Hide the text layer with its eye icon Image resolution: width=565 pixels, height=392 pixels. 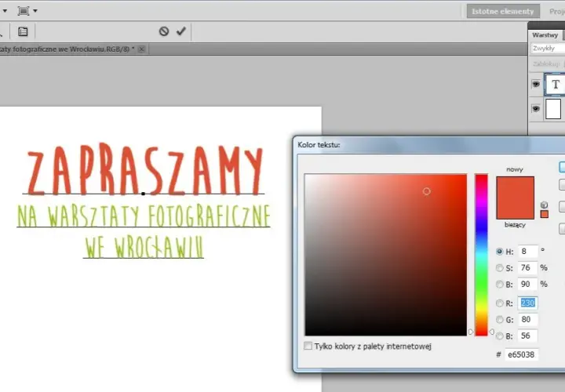point(536,84)
